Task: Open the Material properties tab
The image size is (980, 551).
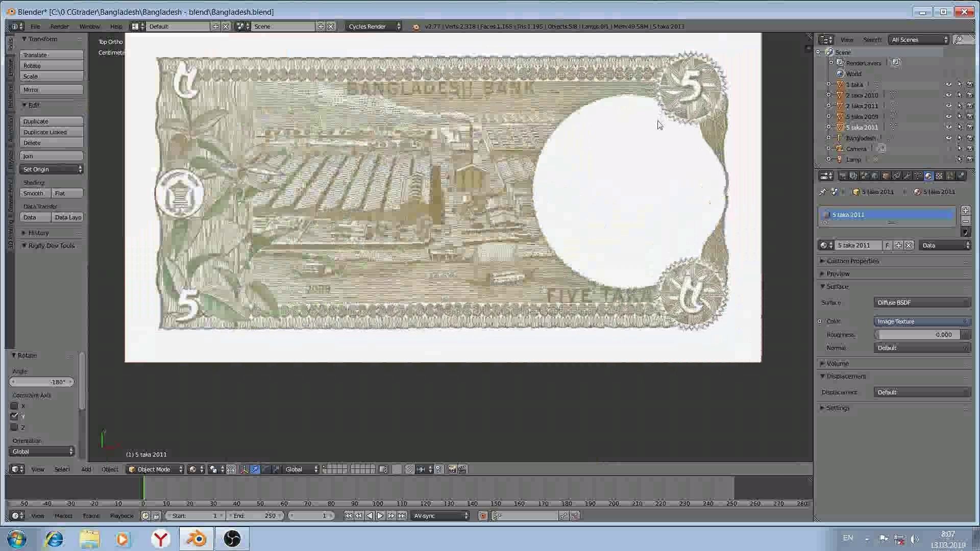Action: (x=928, y=176)
